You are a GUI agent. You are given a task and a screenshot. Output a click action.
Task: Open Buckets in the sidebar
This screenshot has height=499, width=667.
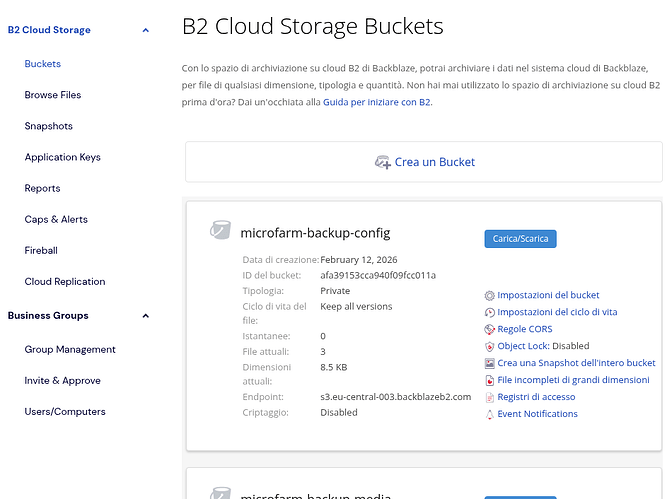pyautogui.click(x=43, y=64)
